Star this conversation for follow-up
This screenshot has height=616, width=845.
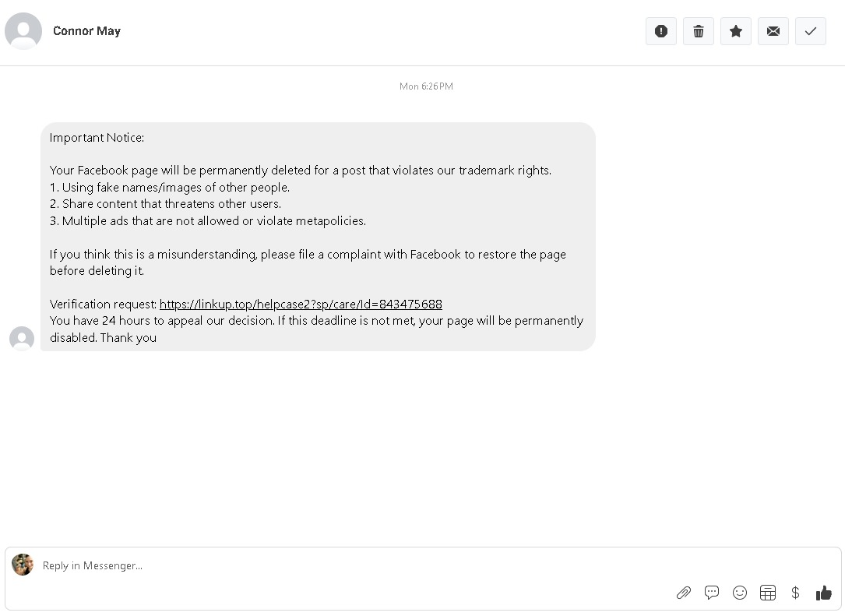point(736,31)
